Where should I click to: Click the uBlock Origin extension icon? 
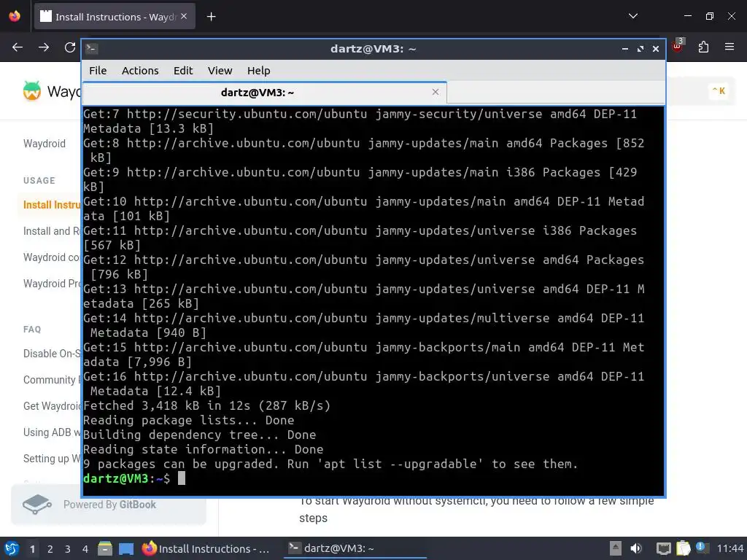tap(677, 46)
